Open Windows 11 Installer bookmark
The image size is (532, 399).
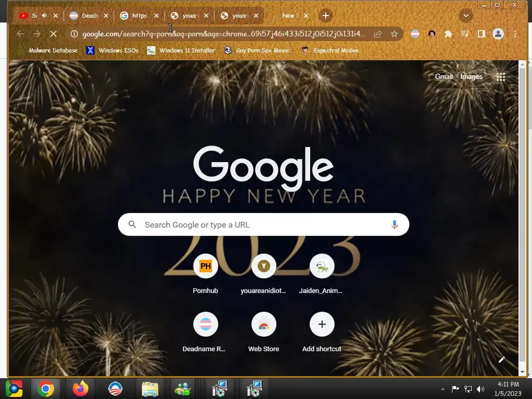tap(181, 50)
